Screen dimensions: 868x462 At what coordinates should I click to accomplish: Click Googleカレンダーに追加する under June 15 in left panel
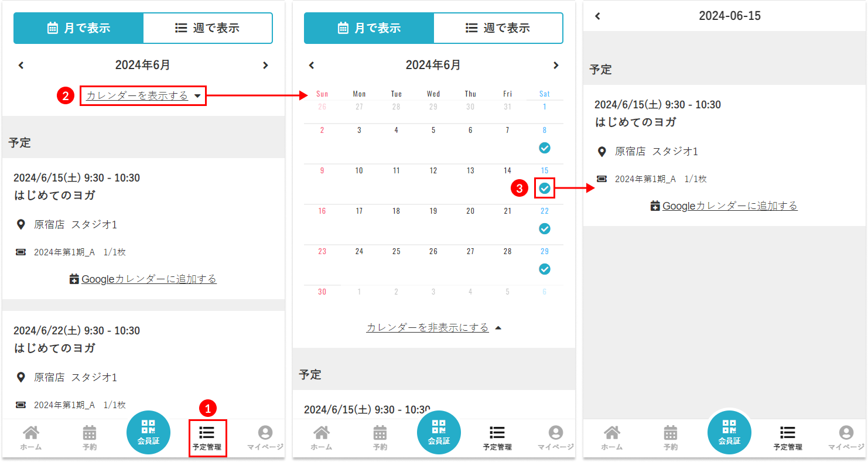143,279
